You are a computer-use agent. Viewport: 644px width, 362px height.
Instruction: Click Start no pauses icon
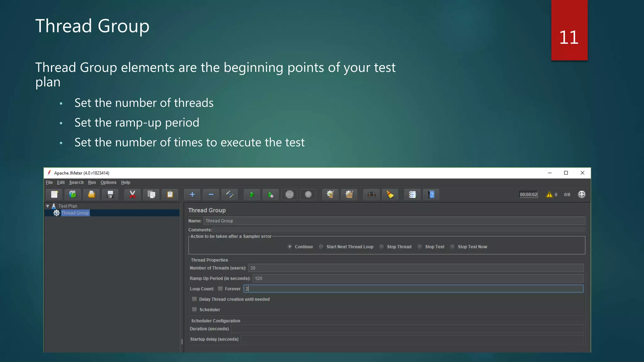point(271,195)
